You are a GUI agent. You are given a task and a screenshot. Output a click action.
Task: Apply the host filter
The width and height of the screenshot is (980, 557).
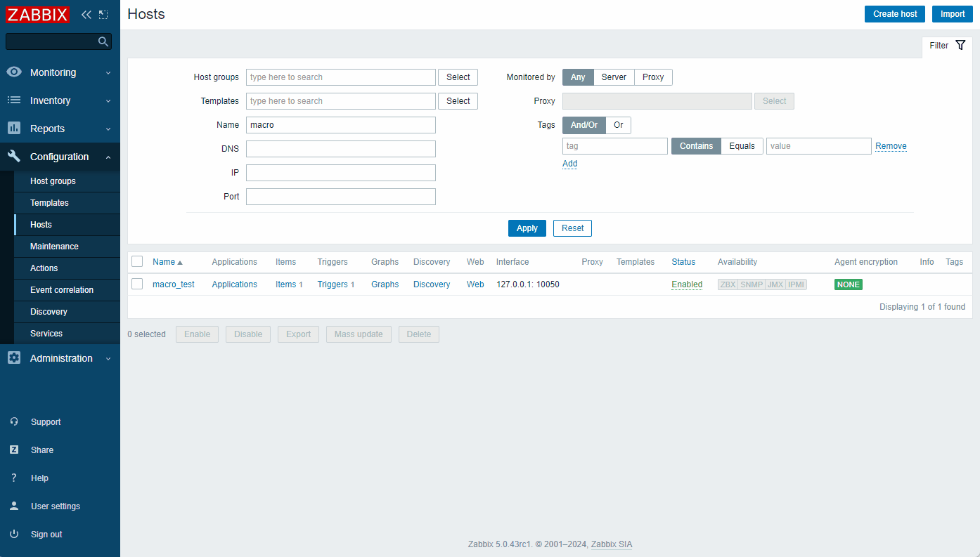point(527,228)
